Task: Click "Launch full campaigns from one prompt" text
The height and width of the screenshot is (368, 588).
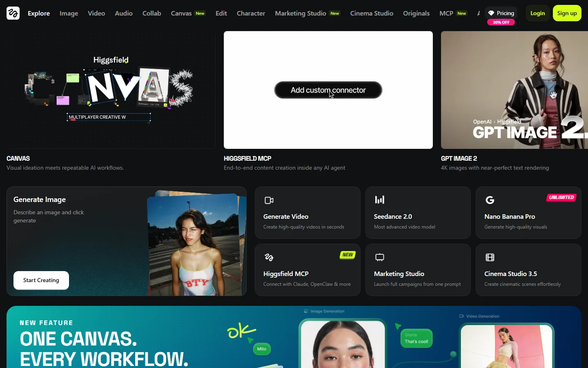Action: pos(417,284)
